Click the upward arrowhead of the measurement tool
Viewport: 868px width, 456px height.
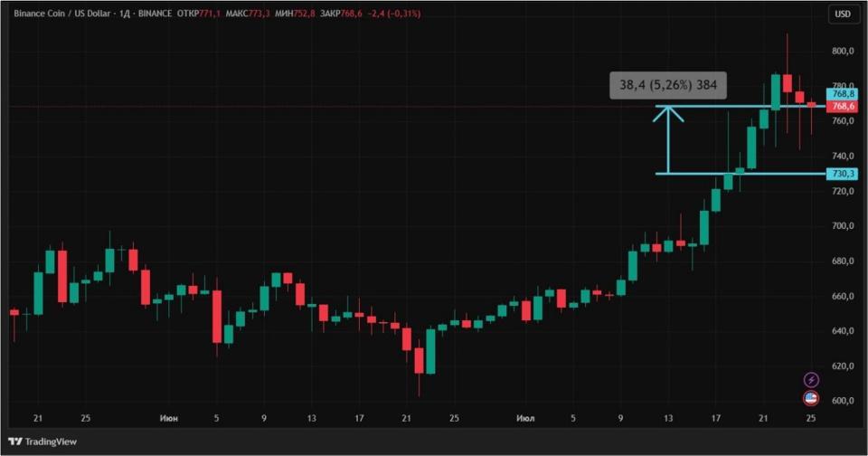click(x=668, y=111)
